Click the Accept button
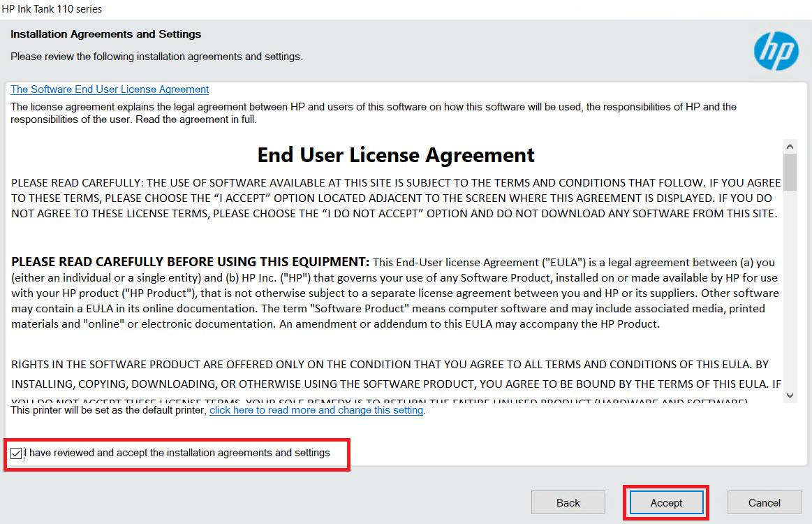The height and width of the screenshot is (524, 812). (x=666, y=502)
